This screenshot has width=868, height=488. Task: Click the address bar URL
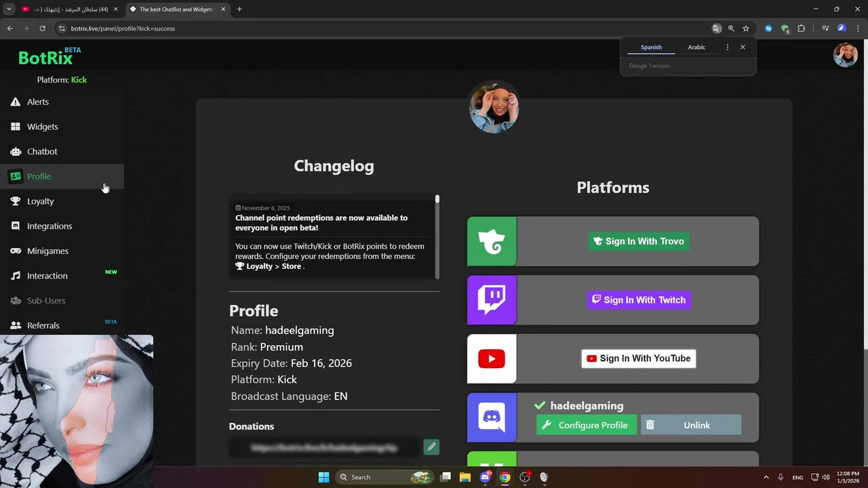click(123, 28)
